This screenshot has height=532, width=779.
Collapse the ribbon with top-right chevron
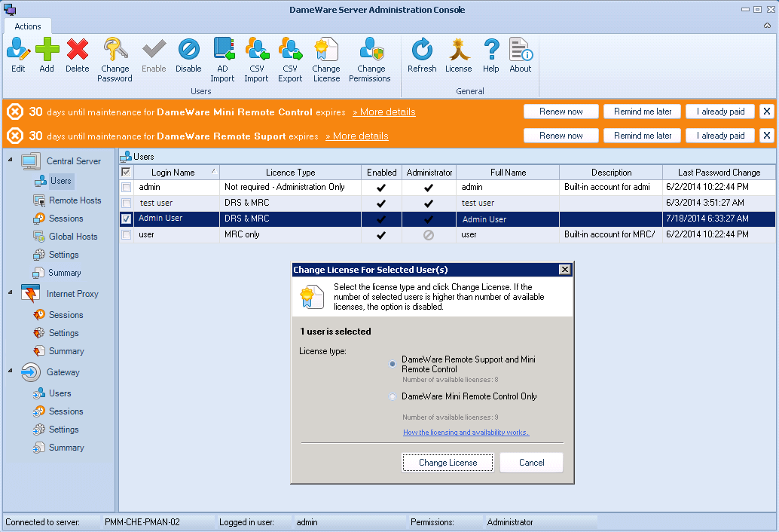point(767,26)
